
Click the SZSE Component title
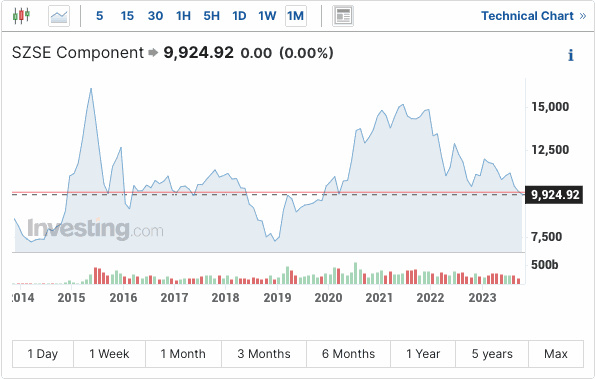click(78, 52)
